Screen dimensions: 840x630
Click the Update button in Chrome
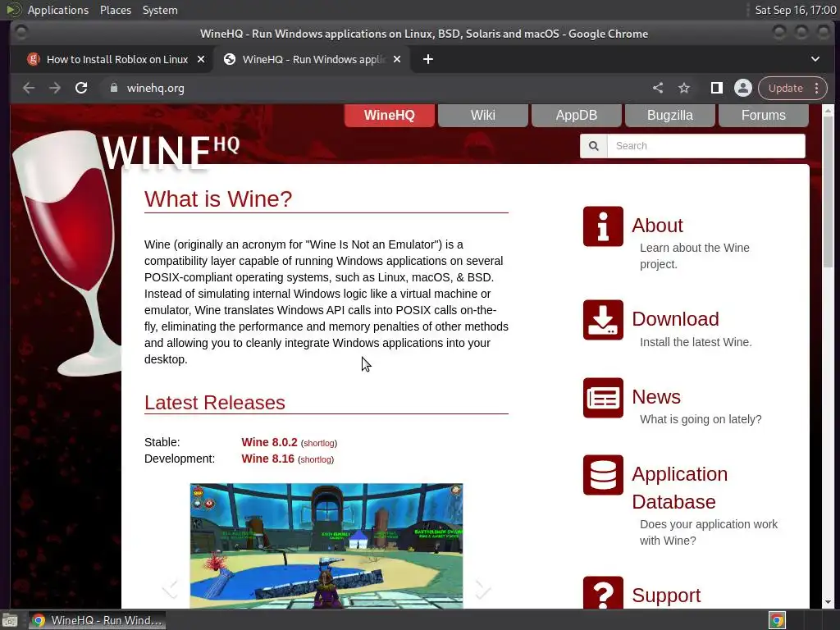[x=785, y=88]
